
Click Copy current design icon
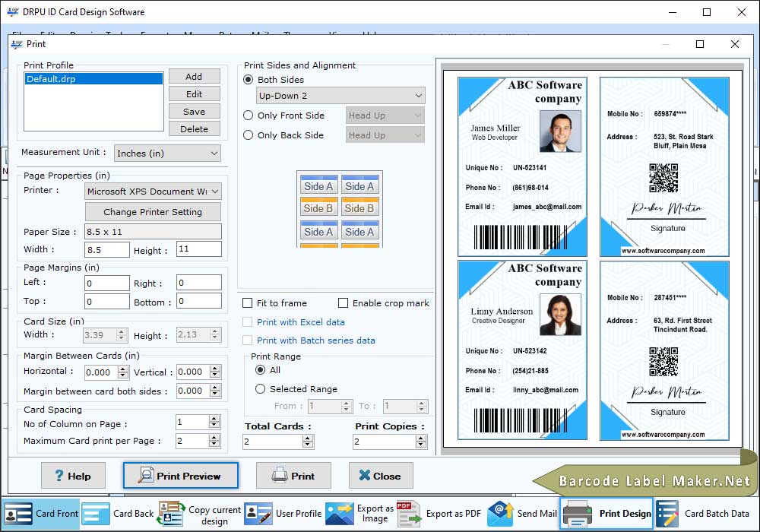point(171,515)
